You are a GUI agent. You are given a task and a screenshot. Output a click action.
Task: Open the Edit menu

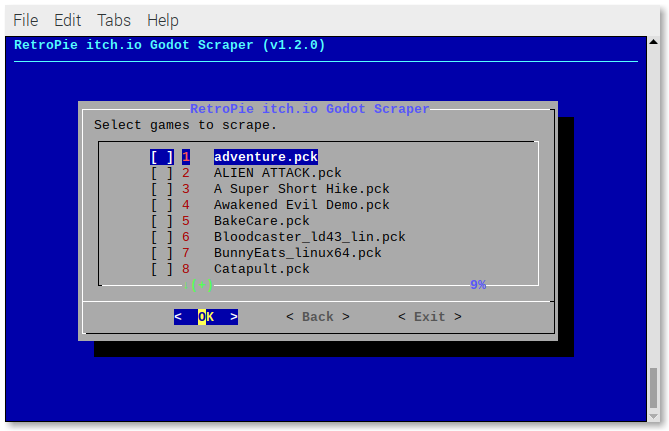pyautogui.click(x=67, y=20)
